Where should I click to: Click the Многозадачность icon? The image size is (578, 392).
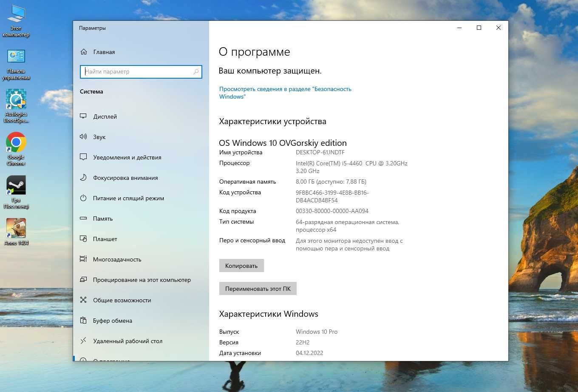pyautogui.click(x=83, y=259)
